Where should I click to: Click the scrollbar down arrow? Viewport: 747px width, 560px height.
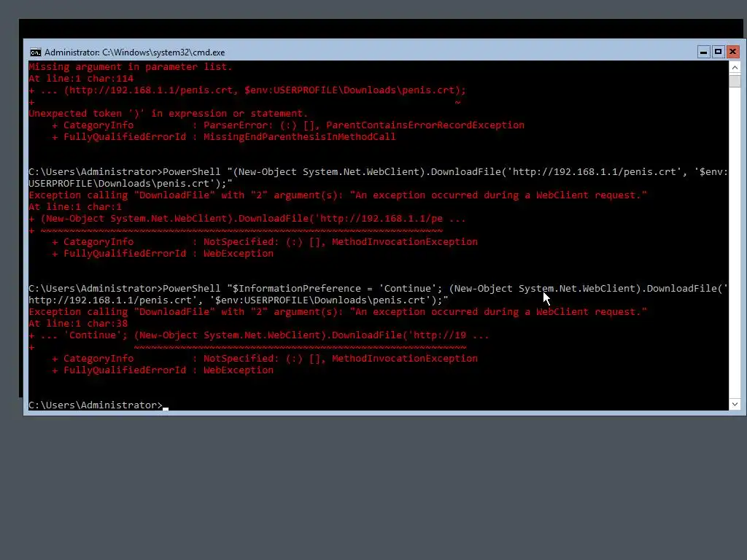735,404
